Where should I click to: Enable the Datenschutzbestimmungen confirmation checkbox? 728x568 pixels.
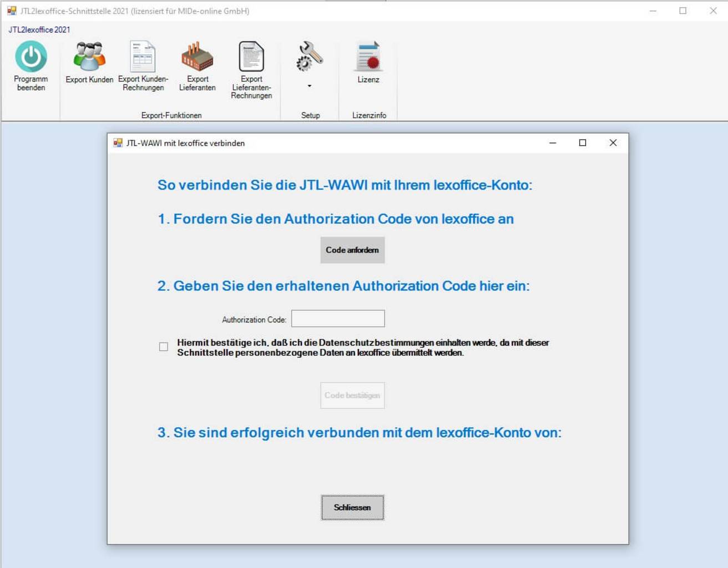(164, 347)
